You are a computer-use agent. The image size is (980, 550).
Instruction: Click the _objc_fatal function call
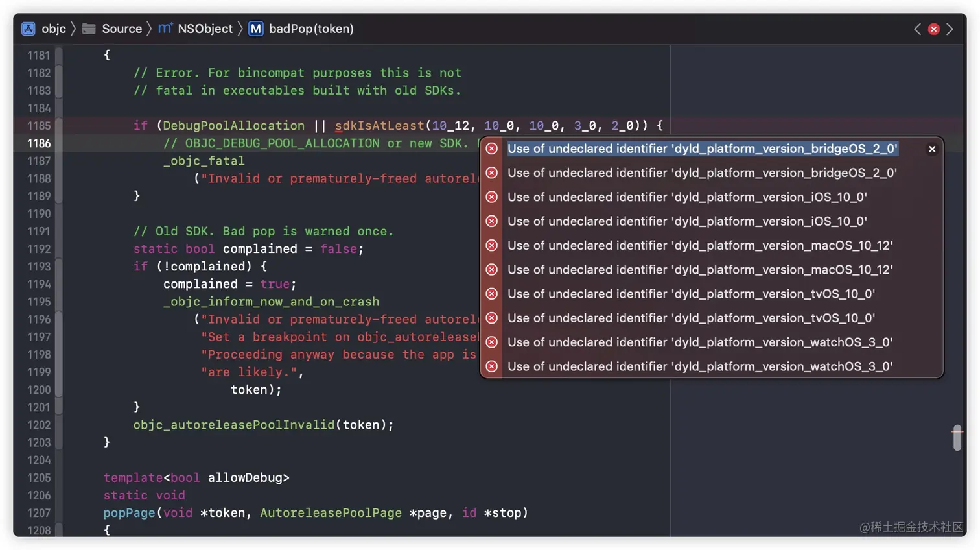(x=204, y=161)
